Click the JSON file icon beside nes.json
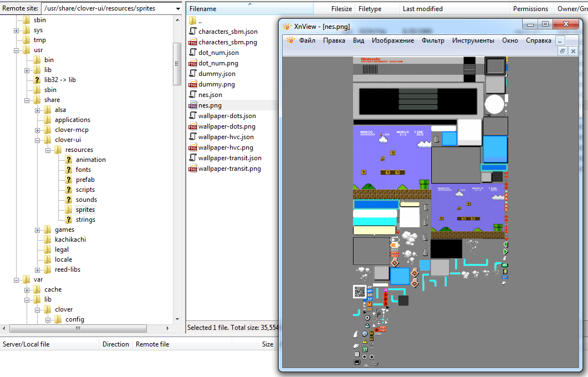Screen dimensions: 588x377 (193, 94)
